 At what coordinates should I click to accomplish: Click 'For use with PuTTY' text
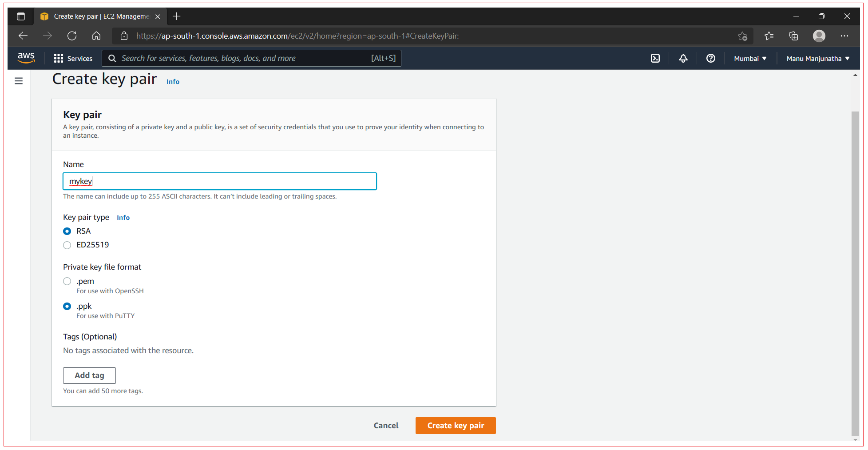coord(106,316)
